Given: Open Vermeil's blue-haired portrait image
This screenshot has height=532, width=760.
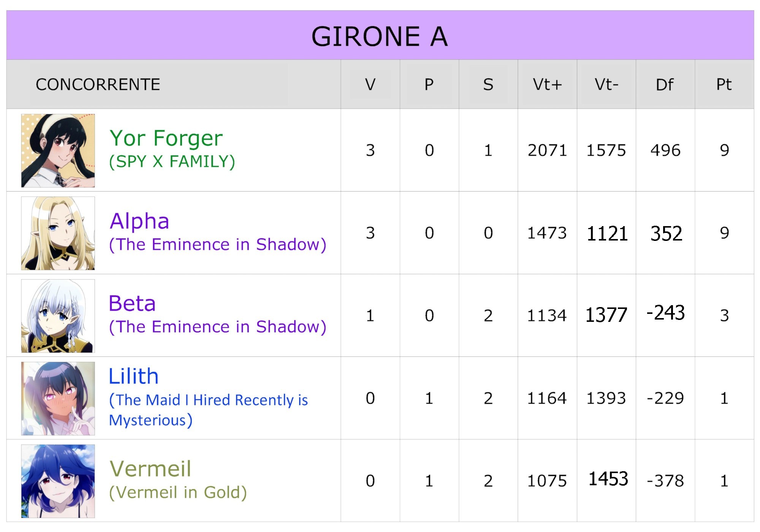Looking at the screenshot, I should tap(58, 481).
